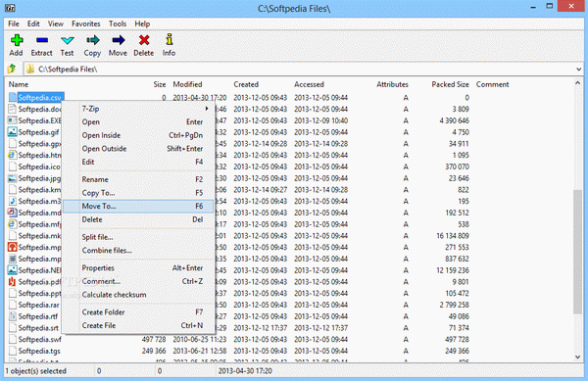Click the Softpedia.EXE file icon
The height and width of the screenshot is (381, 588).
(13, 120)
